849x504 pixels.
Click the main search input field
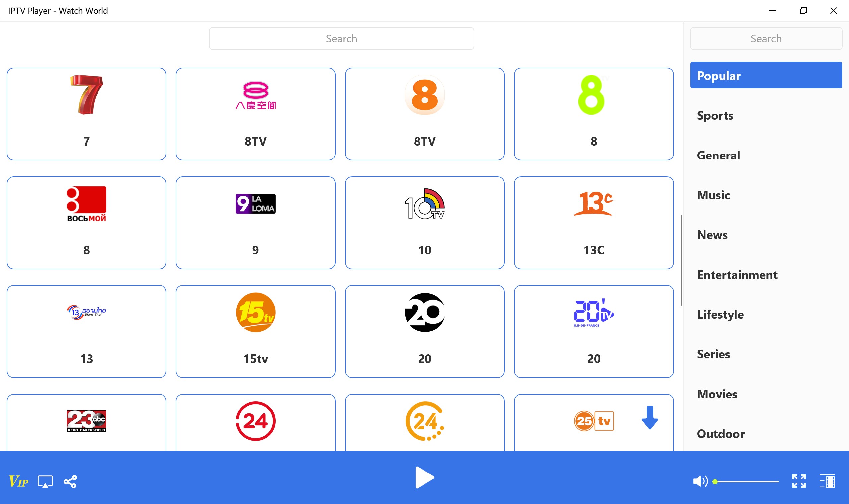pos(341,38)
